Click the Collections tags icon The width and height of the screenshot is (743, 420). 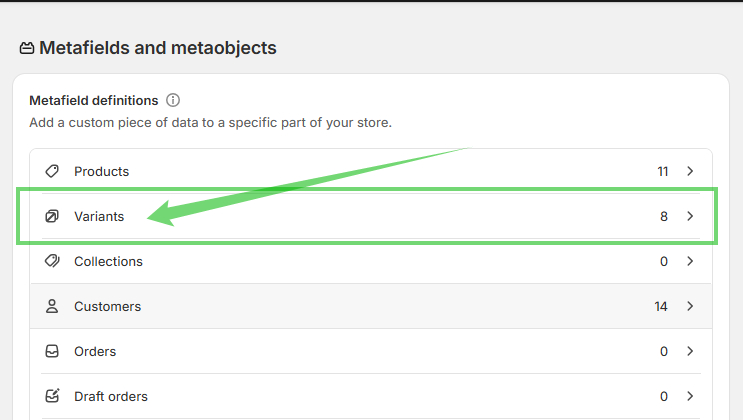53,261
